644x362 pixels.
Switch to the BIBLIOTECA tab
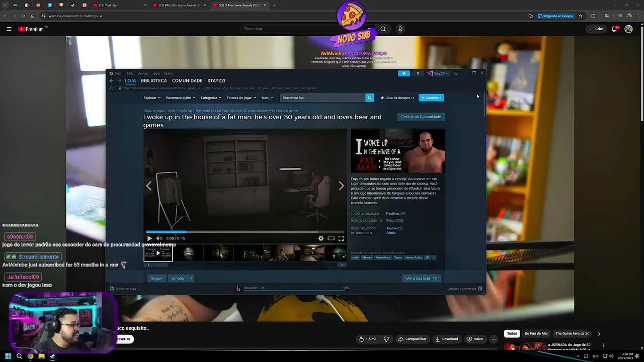(x=154, y=80)
